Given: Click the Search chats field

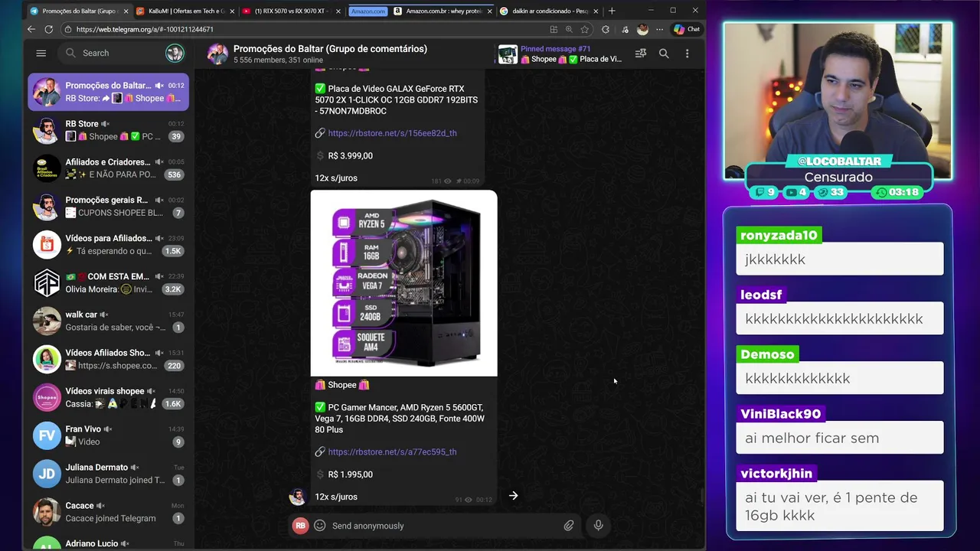Looking at the screenshot, I should [x=113, y=53].
